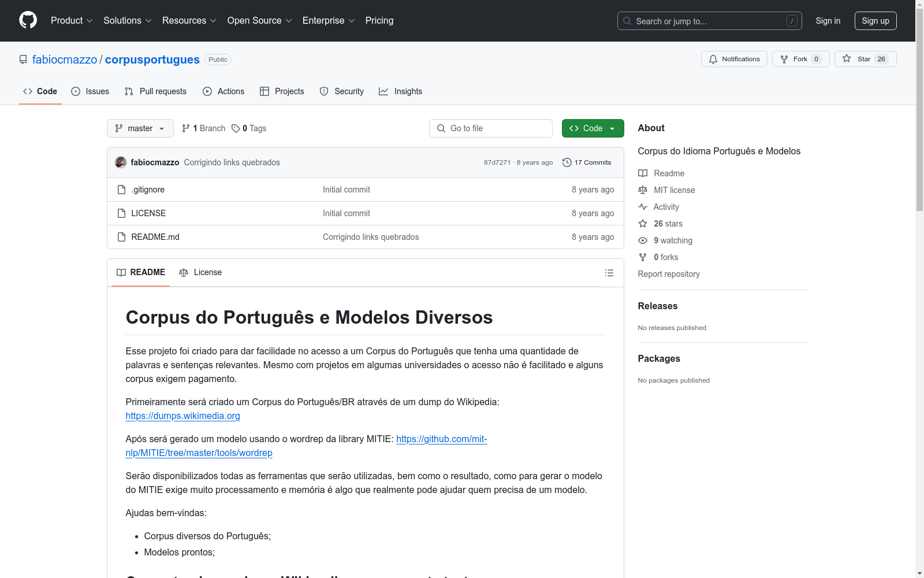Select the License tab
924x578 pixels.
pos(200,272)
